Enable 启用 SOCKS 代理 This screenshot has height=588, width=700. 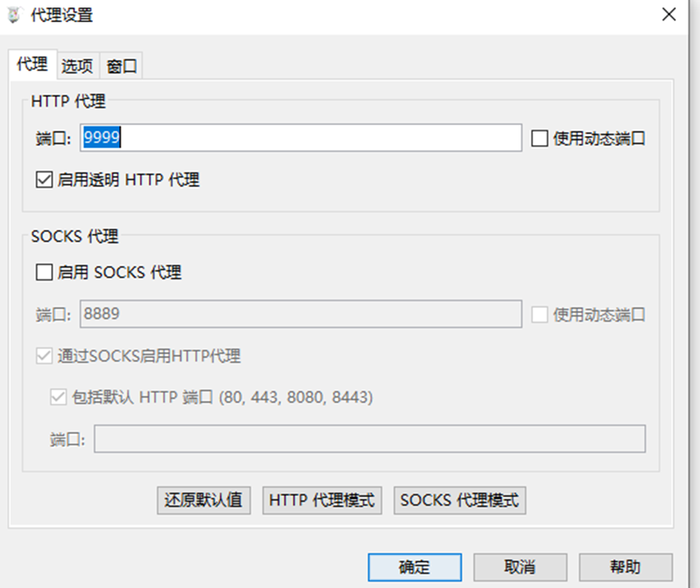tap(44, 272)
